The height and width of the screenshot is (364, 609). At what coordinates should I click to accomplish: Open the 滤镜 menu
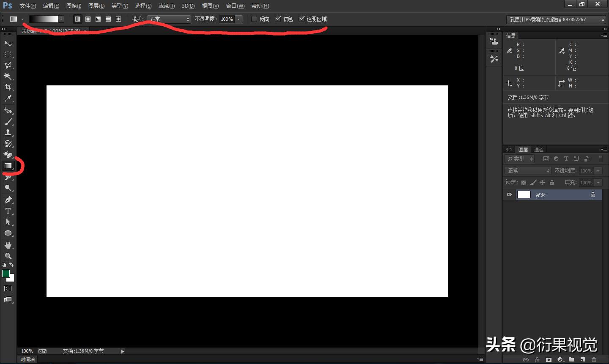click(x=166, y=5)
